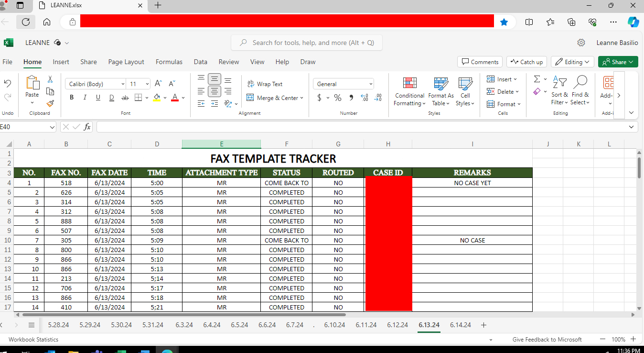Open the Name Box dropdown showing E40
Viewport: 644px width, 353px height.
(x=53, y=127)
